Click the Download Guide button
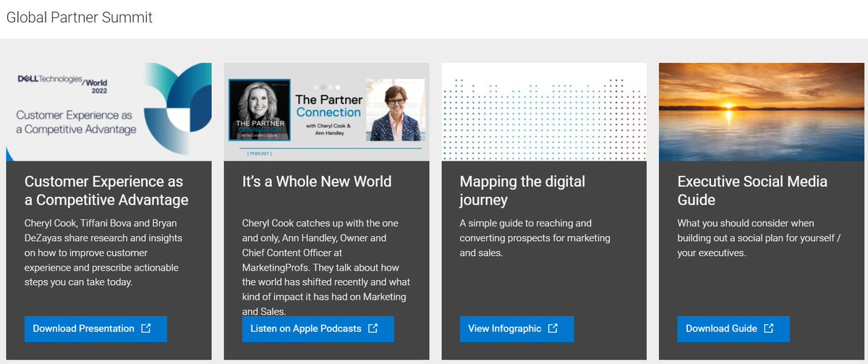The width and height of the screenshot is (868, 364). 733,329
